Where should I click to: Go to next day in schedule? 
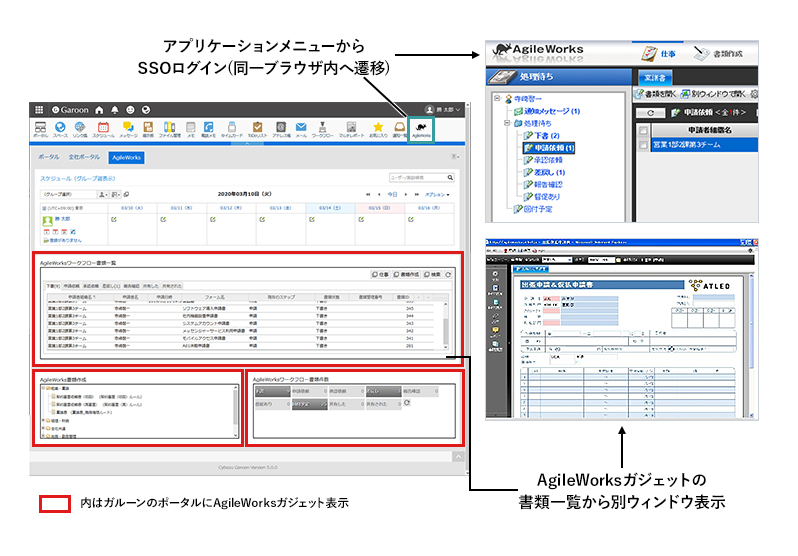point(406,194)
